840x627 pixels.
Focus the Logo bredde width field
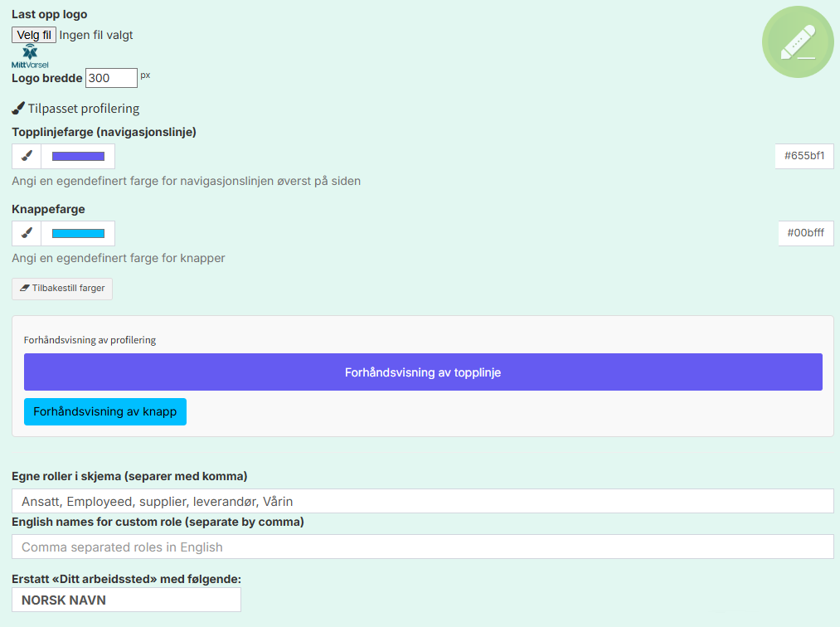[111, 78]
